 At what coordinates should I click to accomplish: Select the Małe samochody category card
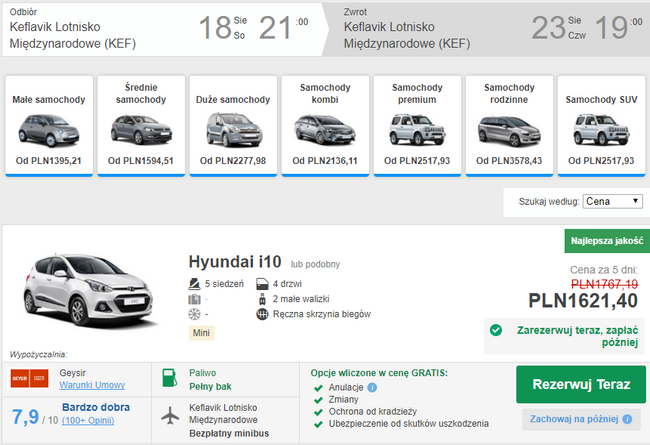point(49,126)
